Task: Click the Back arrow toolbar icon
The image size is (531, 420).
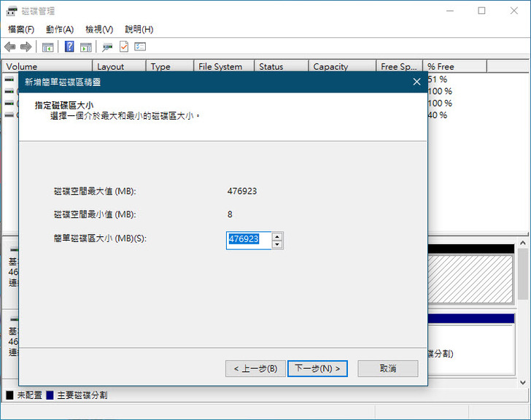Action: point(10,47)
